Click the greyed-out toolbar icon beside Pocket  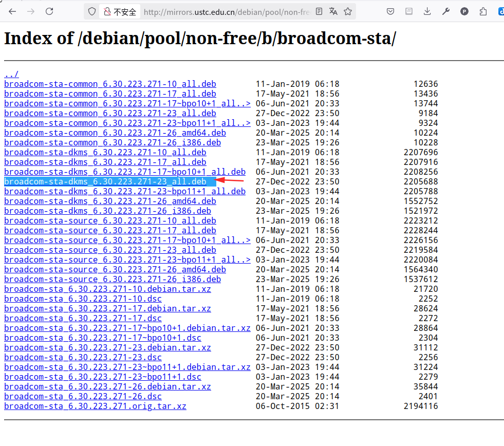(409, 12)
